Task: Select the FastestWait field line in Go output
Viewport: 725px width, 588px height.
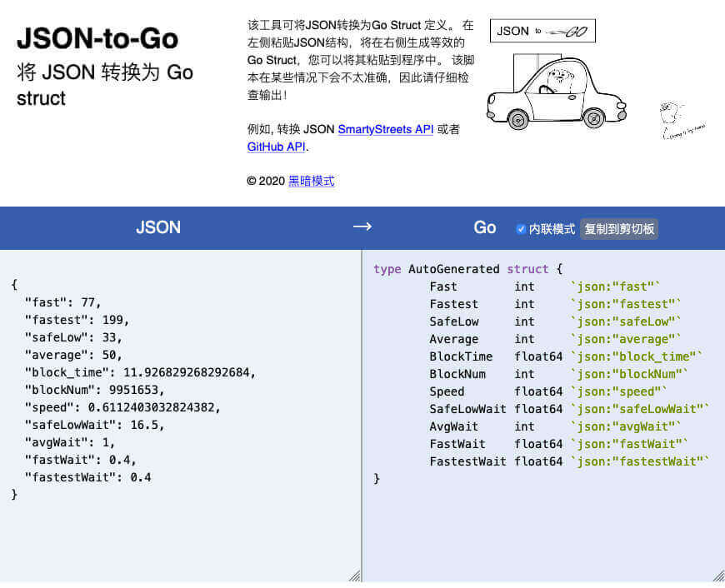Action: [x=568, y=461]
